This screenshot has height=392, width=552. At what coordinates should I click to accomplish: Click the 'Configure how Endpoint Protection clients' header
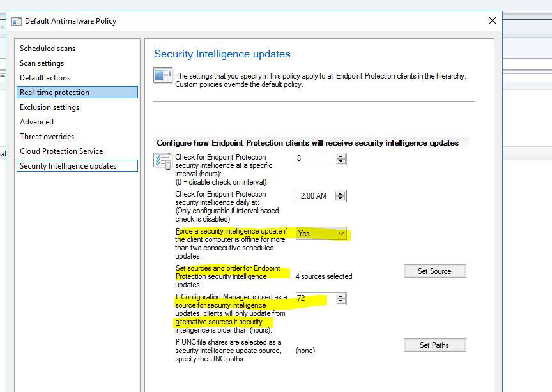308,143
